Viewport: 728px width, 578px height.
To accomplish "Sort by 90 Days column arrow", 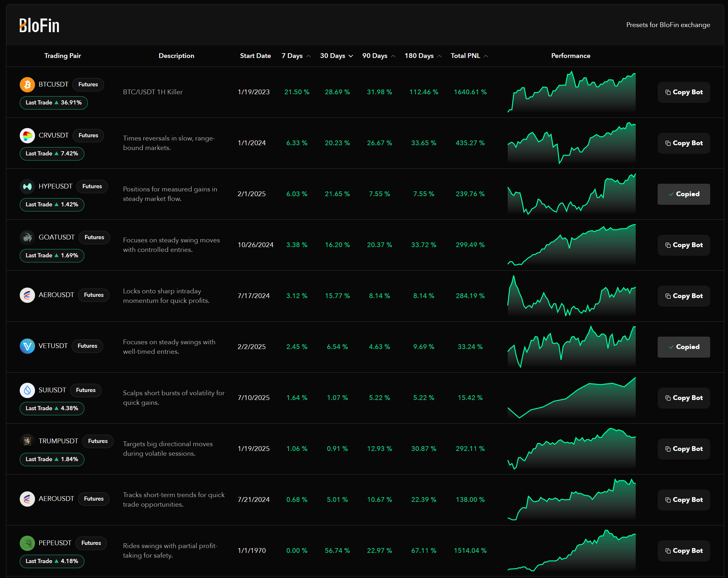I will [x=393, y=56].
